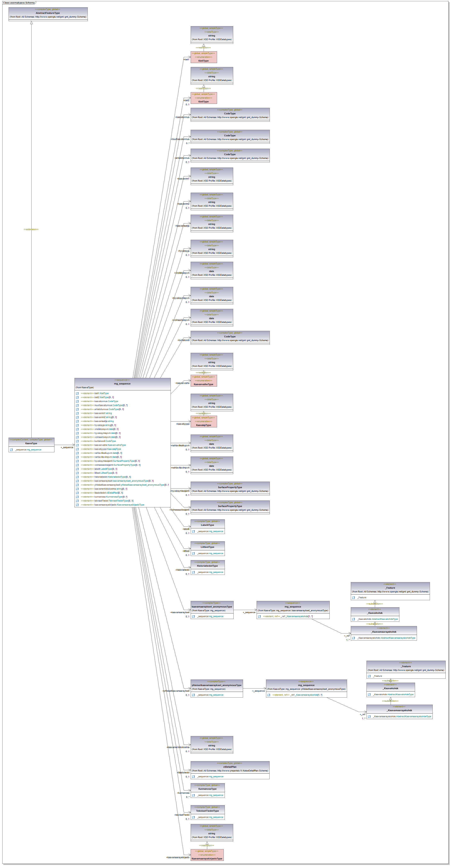Select the kaavamaaraykset_anonymousType class header
This screenshot has height=868, width=454.
[x=212, y=606]
